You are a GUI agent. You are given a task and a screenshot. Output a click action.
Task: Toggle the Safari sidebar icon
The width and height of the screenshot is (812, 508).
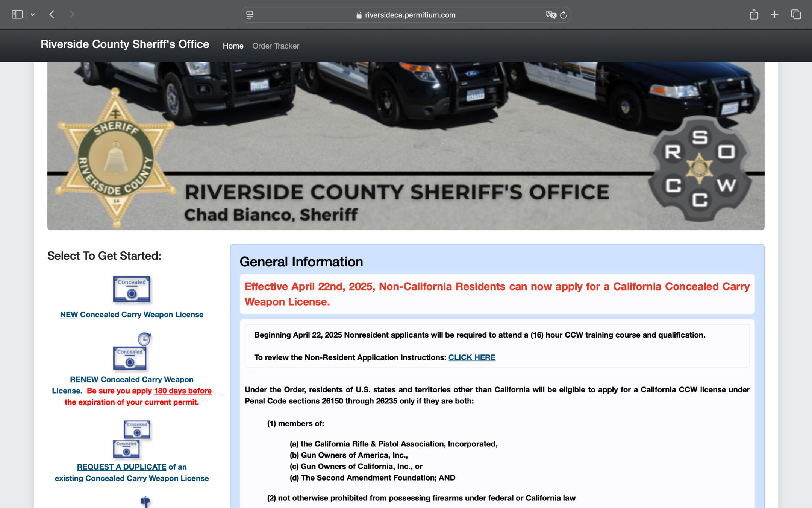pyautogui.click(x=17, y=15)
